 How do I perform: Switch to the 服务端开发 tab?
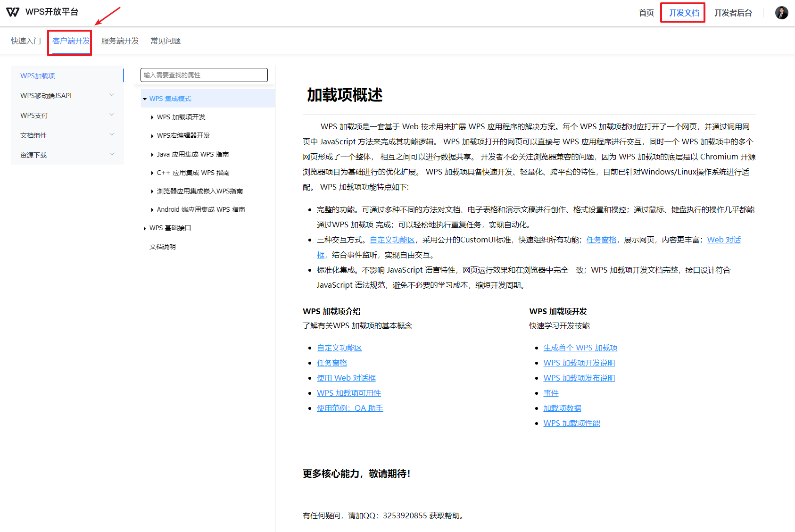point(120,41)
